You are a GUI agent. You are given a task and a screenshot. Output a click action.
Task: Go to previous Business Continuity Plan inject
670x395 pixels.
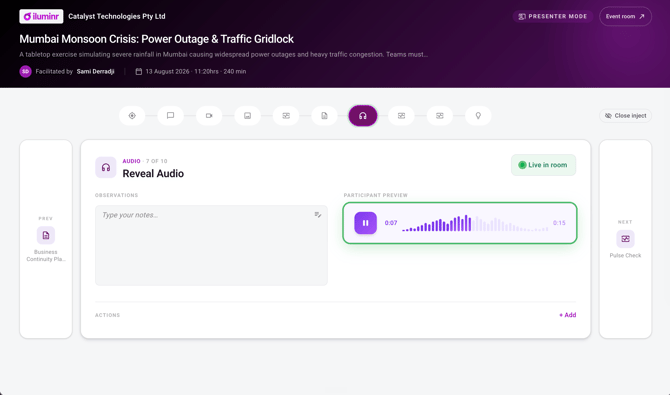click(x=46, y=239)
